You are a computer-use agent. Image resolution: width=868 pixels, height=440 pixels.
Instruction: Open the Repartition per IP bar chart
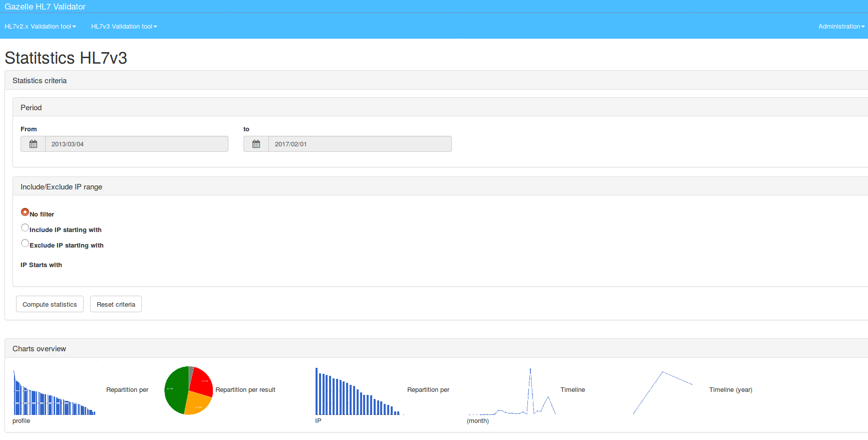[358, 392]
